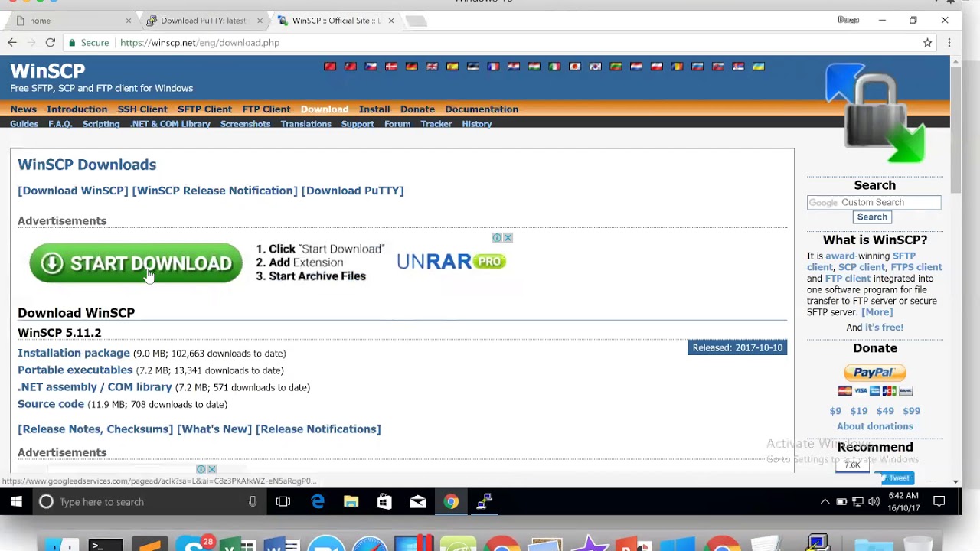Image resolution: width=980 pixels, height=551 pixels.
Task: Open volume control in system tray
Action: [x=874, y=502]
